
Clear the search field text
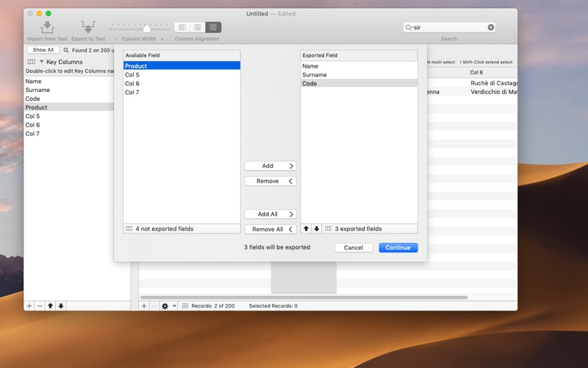tap(491, 27)
